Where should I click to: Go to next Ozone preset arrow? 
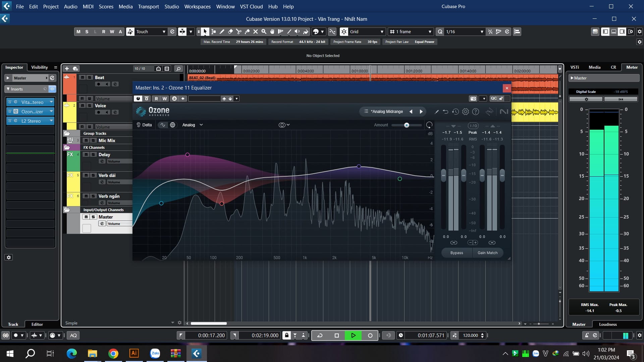(x=421, y=111)
